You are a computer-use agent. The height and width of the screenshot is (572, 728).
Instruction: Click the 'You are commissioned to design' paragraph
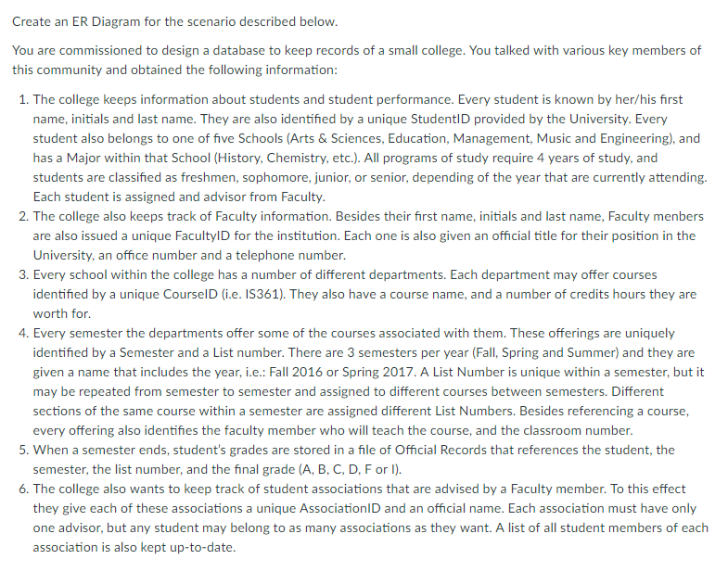(x=356, y=60)
